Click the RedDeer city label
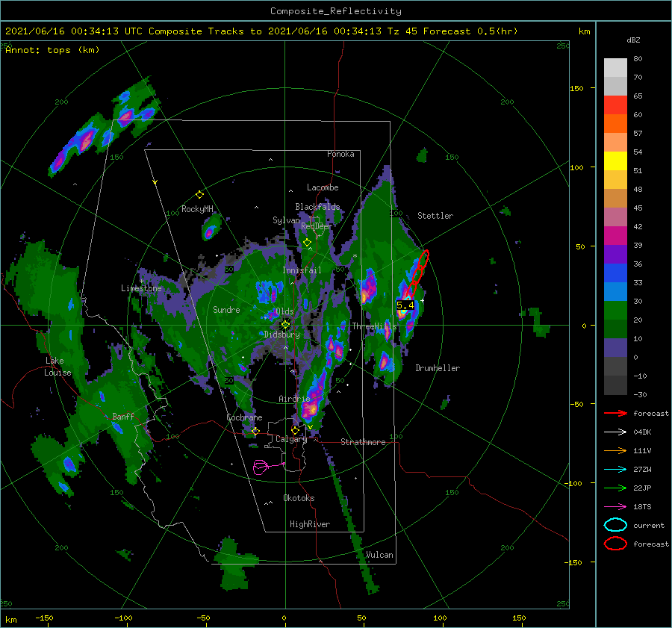This screenshot has height=628, width=672. (x=317, y=226)
